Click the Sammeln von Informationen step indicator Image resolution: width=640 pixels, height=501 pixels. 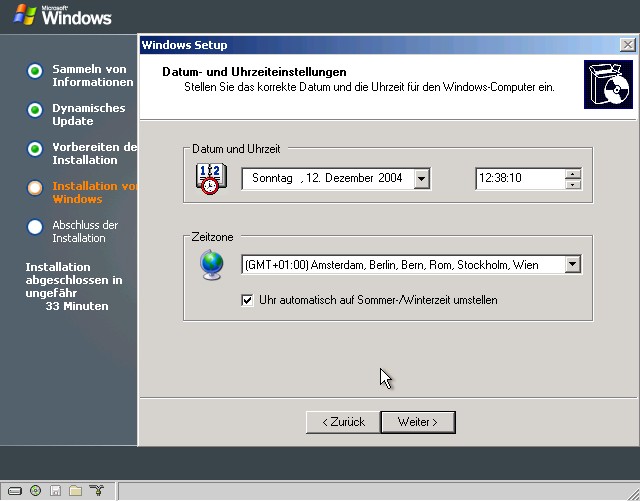tap(35, 71)
